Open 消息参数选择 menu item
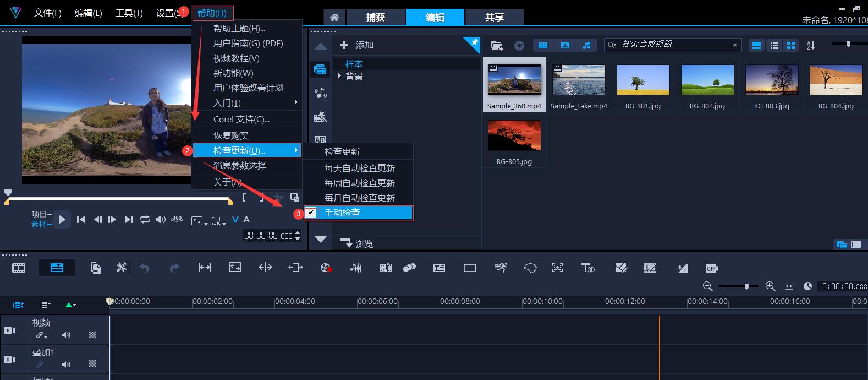Viewport: 868px width, 380px height. click(x=246, y=165)
